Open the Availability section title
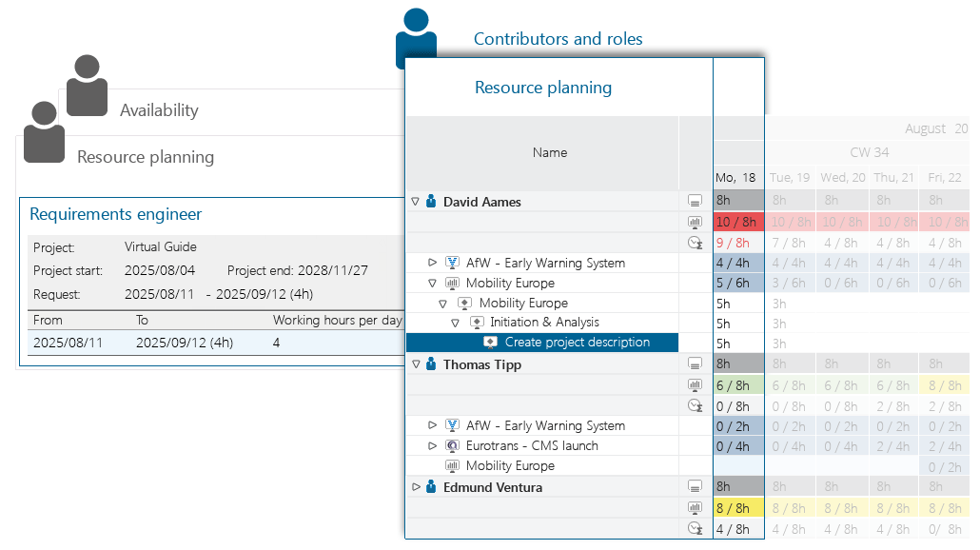Viewport: 980px width, 550px height. click(159, 110)
